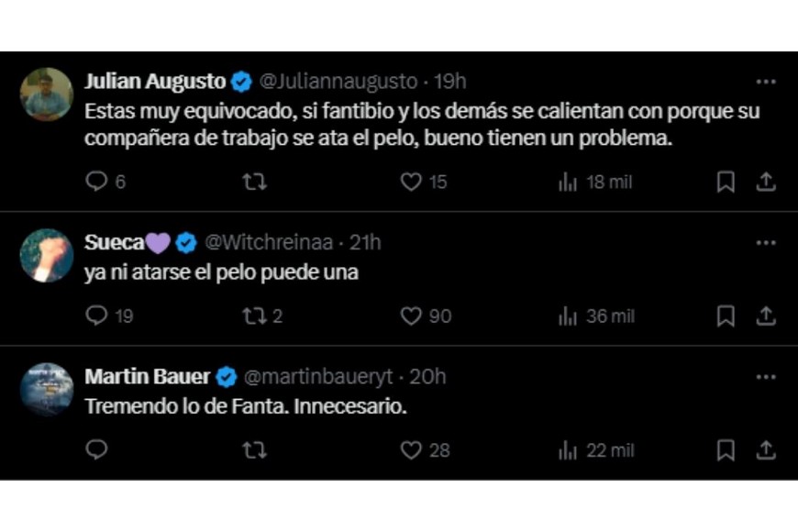Visit the @Witchreinaa profile link
The width and height of the screenshot is (798, 532).
click(271, 242)
